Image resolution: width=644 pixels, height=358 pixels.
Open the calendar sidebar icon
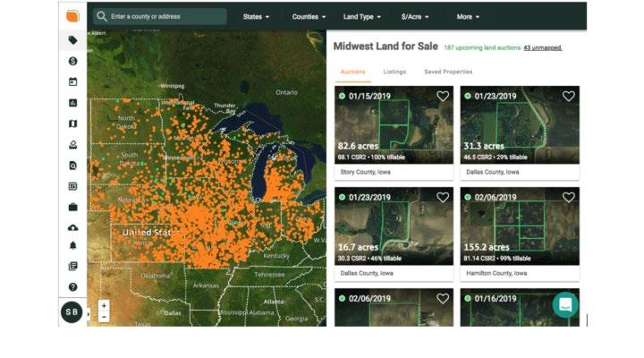click(x=72, y=81)
